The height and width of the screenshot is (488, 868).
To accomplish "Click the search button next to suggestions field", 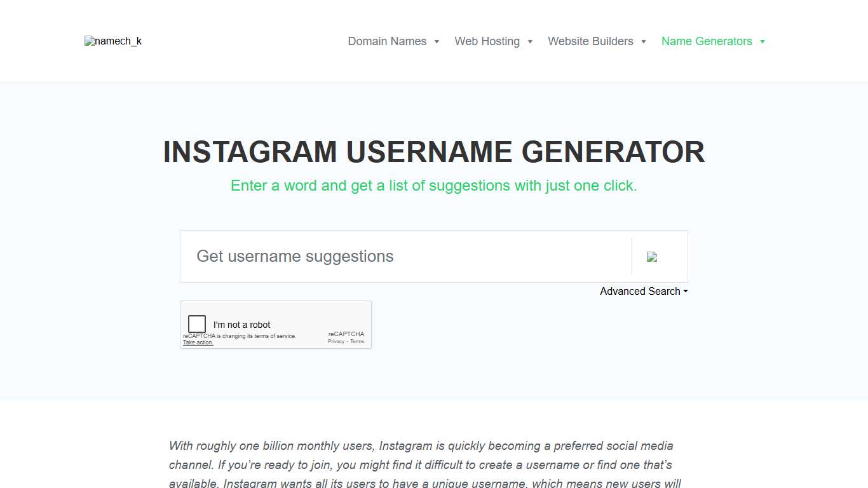I will pyautogui.click(x=659, y=256).
